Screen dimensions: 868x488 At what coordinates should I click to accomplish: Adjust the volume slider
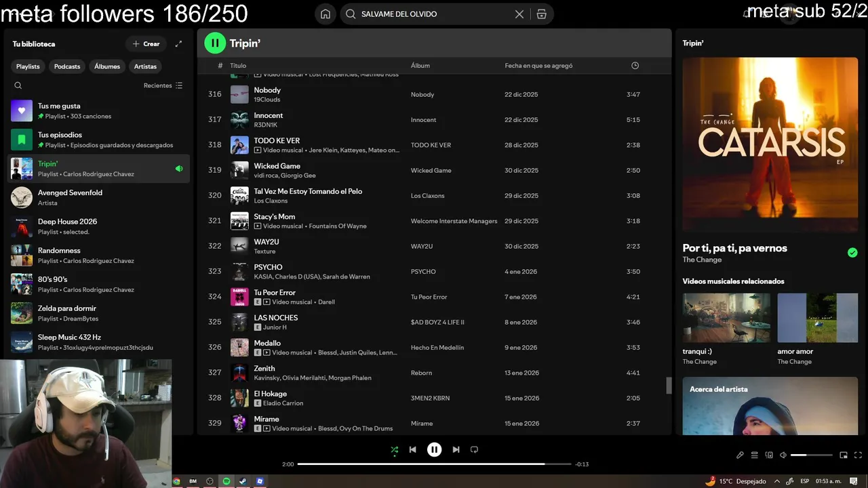[811, 455]
